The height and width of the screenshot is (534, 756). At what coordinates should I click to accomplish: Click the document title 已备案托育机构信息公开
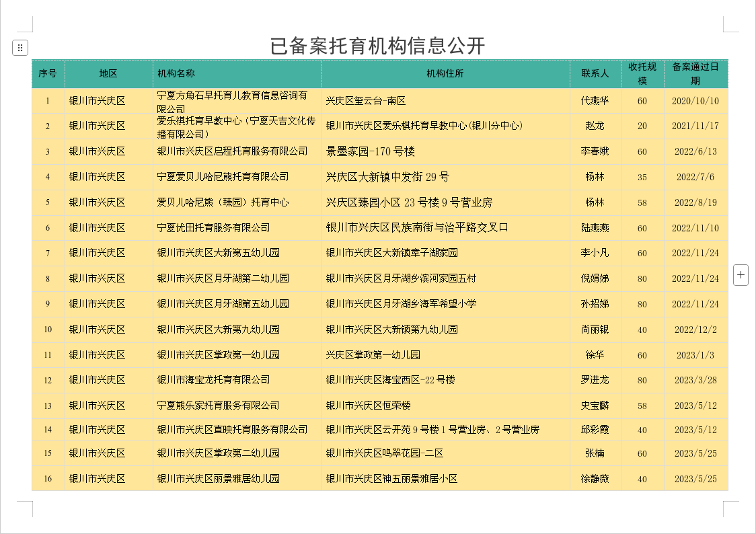(377, 46)
